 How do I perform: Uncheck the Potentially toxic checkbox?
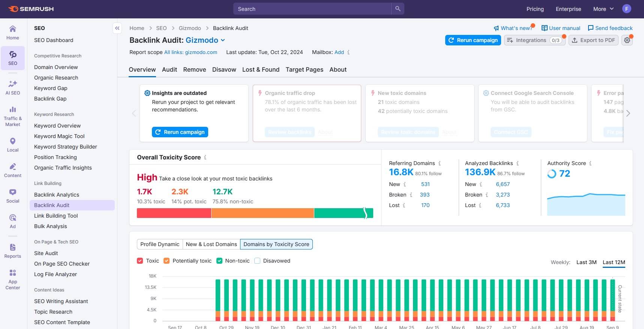point(167,261)
